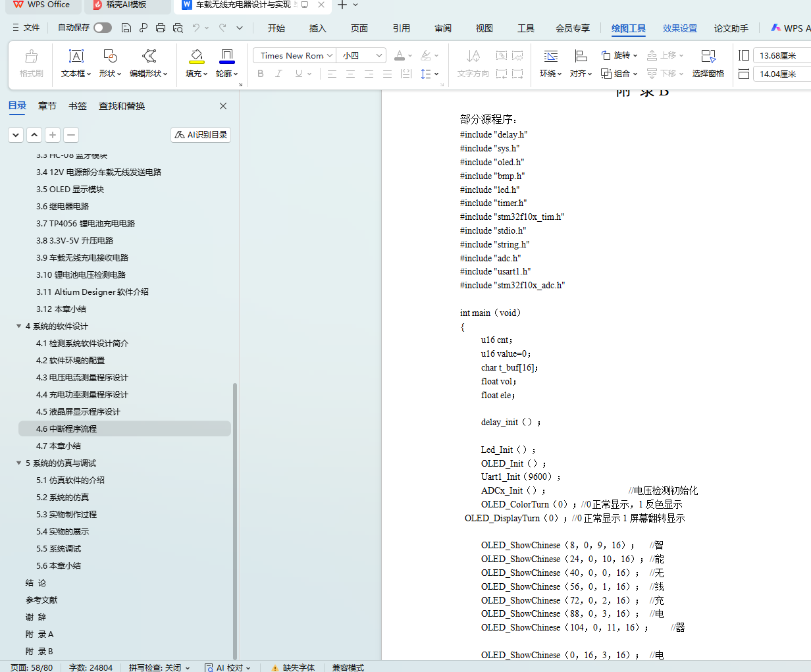The width and height of the screenshot is (811, 672).
Task: Collapse chapter 4 系统的软件设计 tree node
Action: point(18,326)
